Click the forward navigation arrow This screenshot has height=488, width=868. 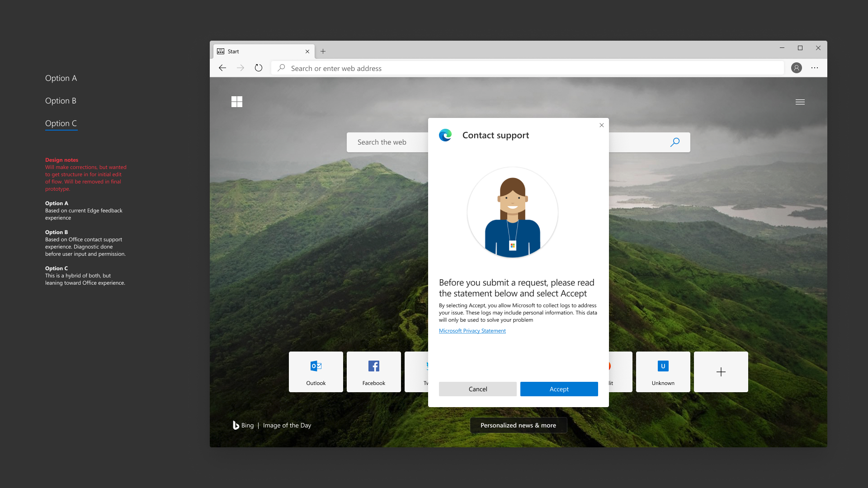[241, 68]
